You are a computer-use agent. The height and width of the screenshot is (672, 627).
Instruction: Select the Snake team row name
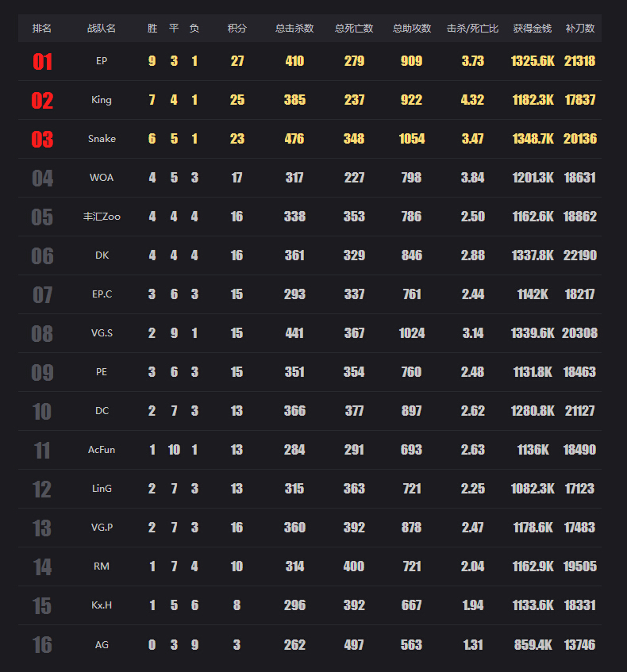[x=102, y=138]
